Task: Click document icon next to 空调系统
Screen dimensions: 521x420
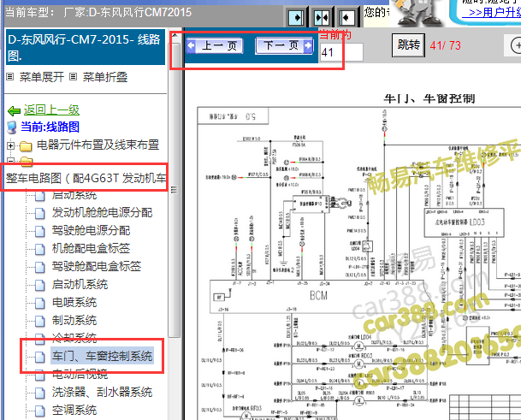Action: (x=40, y=411)
